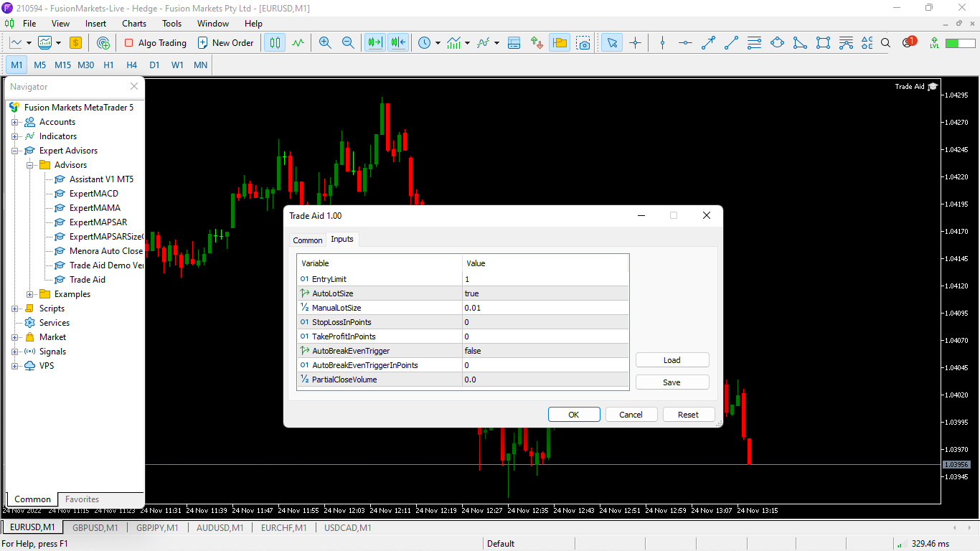Switch to line chart type
The image size is (980, 551).
tap(298, 43)
